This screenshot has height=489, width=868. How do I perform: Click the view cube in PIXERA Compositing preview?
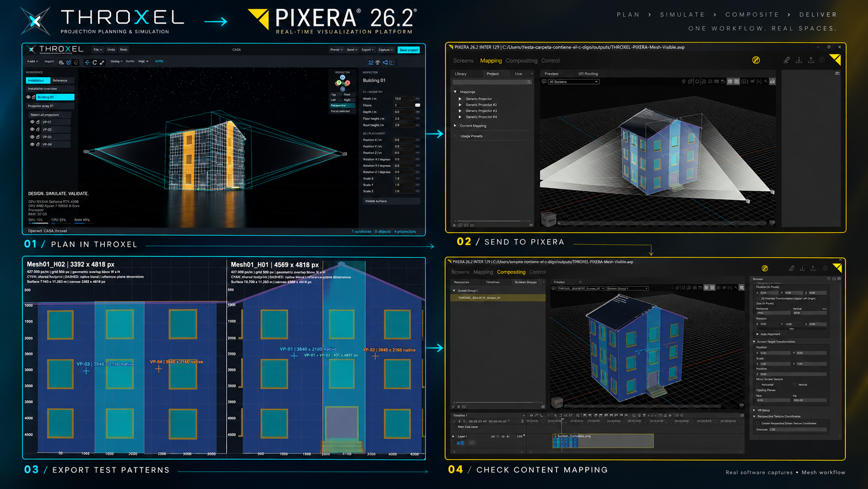(557, 402)
